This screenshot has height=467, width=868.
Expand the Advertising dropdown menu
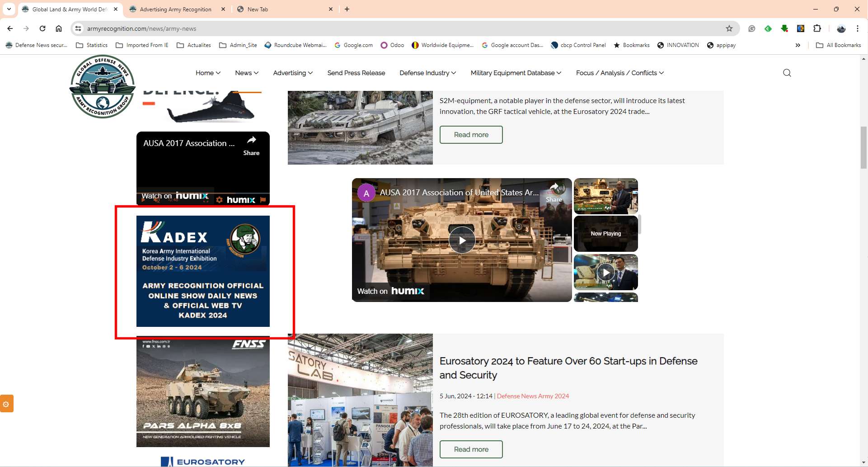[x=293, y=73]
